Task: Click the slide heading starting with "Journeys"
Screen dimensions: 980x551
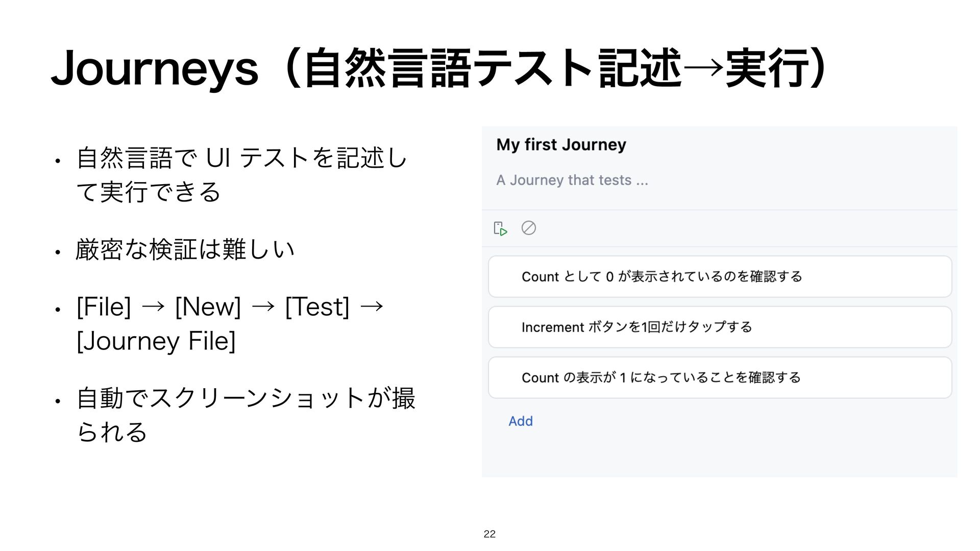Action: pos(438,68)
